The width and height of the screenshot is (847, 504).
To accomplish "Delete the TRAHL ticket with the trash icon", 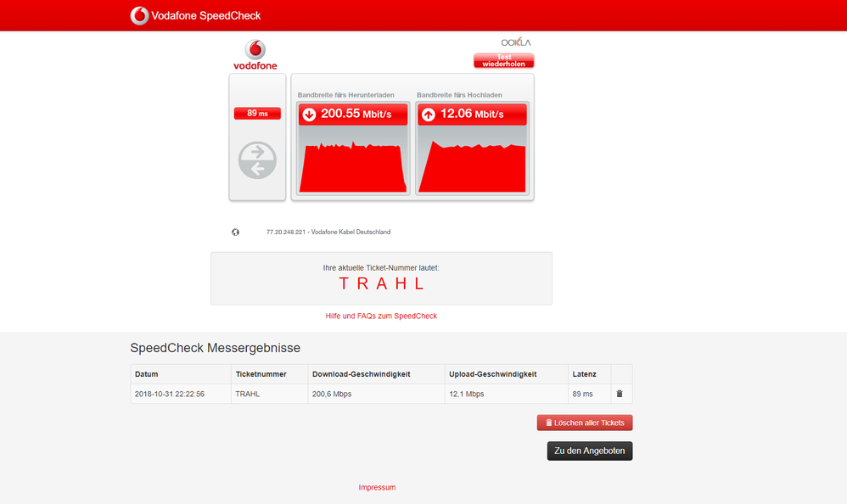I will (x=620, y=394).
